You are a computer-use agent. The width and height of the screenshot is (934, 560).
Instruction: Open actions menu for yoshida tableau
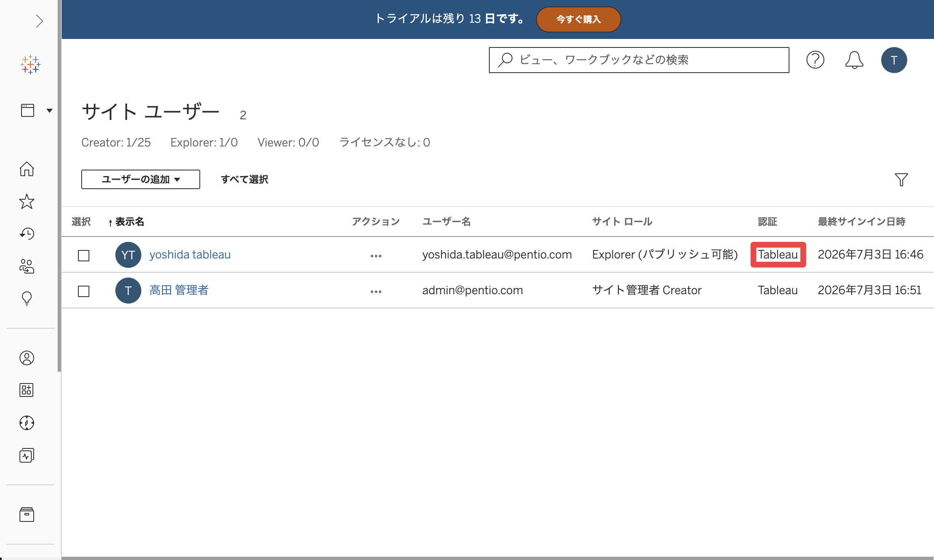376,256
